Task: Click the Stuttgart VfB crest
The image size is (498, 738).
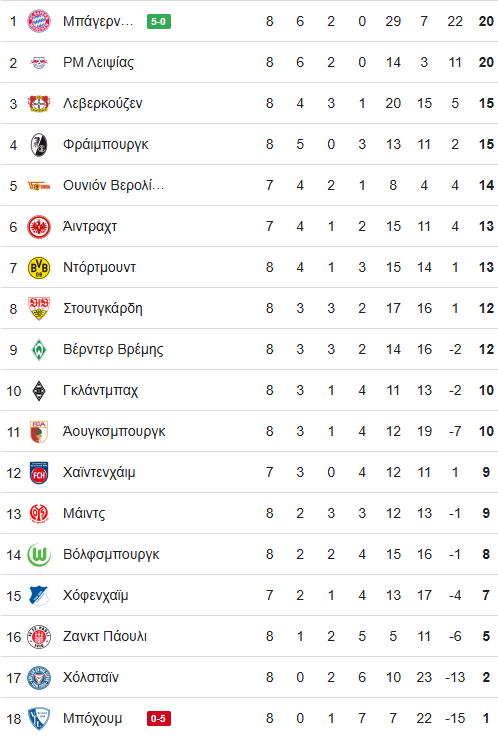Action: point(39,308)
